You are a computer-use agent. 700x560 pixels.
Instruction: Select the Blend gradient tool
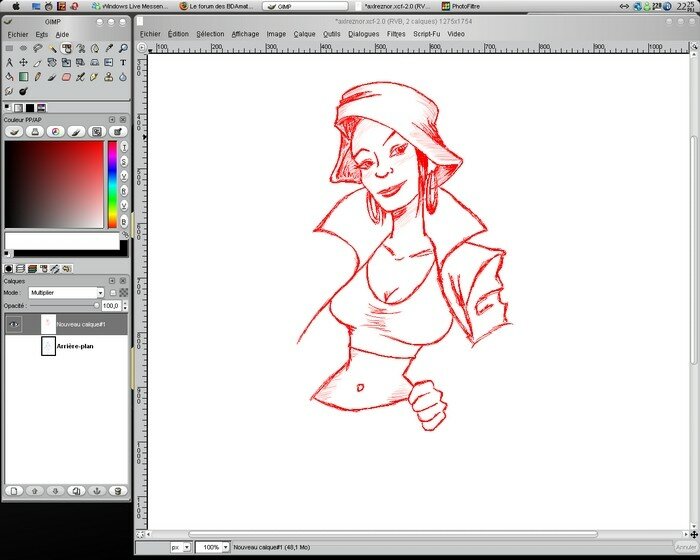pyautogui.click(x=23, y=77)
